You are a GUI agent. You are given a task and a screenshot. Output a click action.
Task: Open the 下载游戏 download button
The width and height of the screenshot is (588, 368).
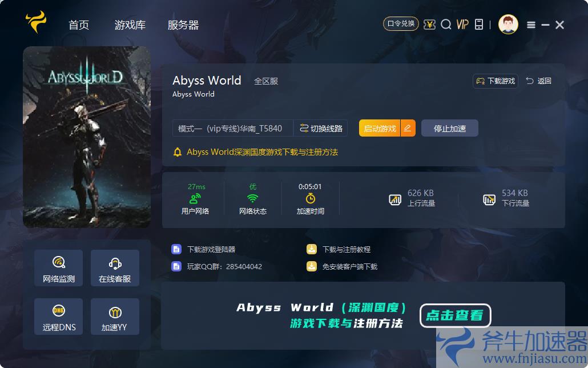494,81
